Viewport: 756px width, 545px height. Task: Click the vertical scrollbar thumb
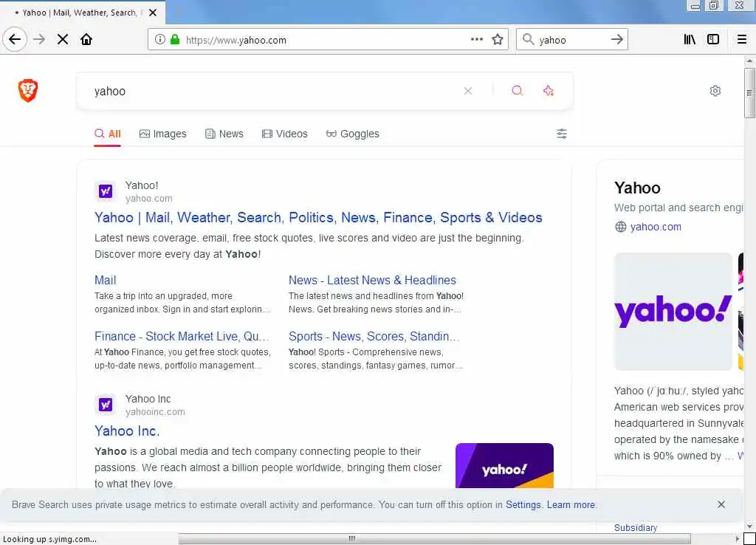point(749,92)
